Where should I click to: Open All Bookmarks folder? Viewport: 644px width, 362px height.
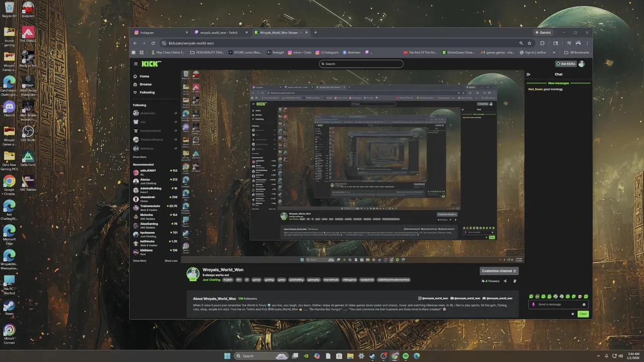[577, 52]
